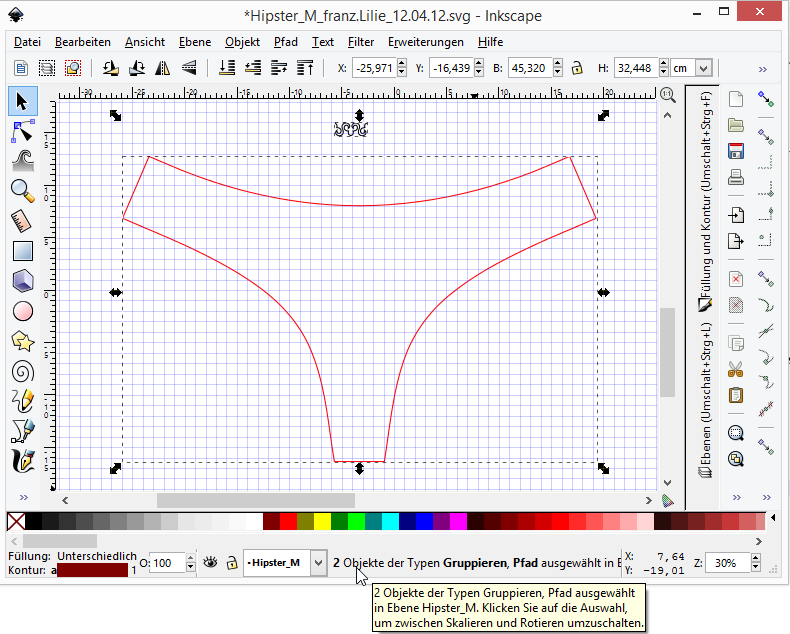The height and width of the screenshot is (634, 790).
Task: Click the Save document floppy icon
Action: click(x=736, y=152)
